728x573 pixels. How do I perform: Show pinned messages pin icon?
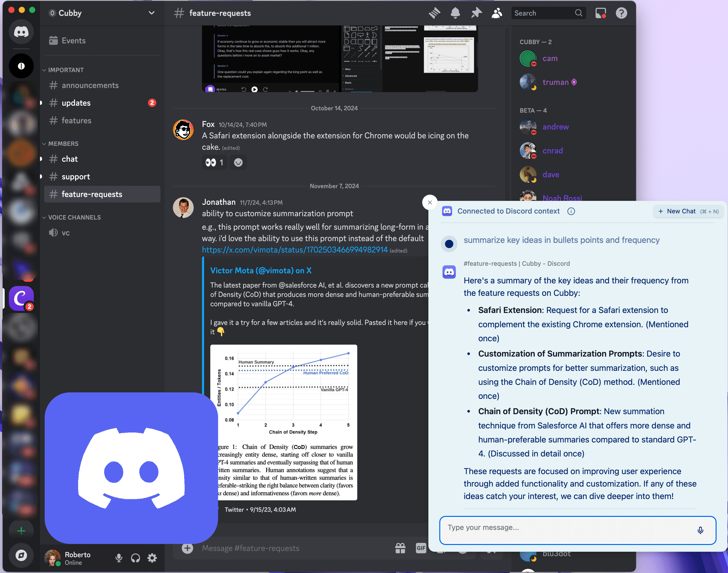click(476, 13)
